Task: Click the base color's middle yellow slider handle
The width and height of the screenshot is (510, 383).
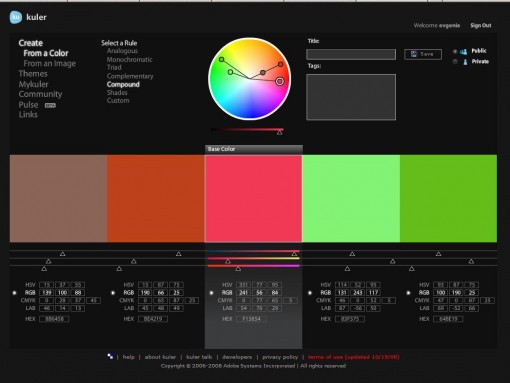Action: [x=228, y=261]
